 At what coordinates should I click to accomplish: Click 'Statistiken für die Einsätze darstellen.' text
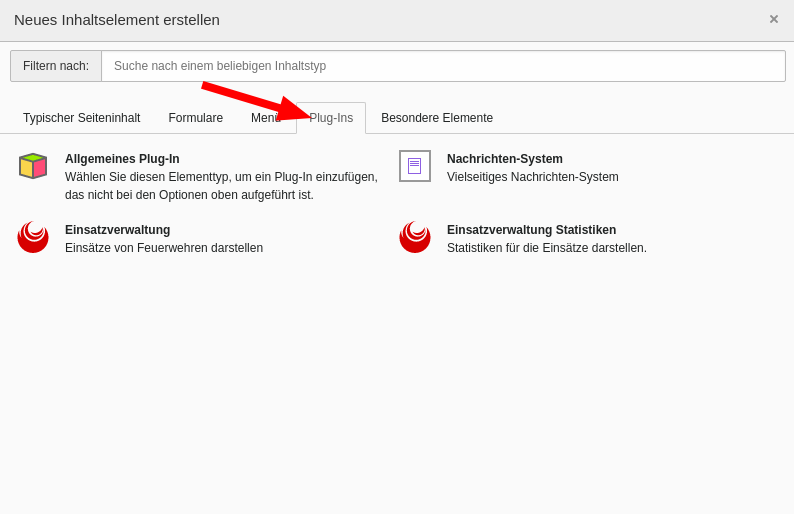[x=547, y=248]
